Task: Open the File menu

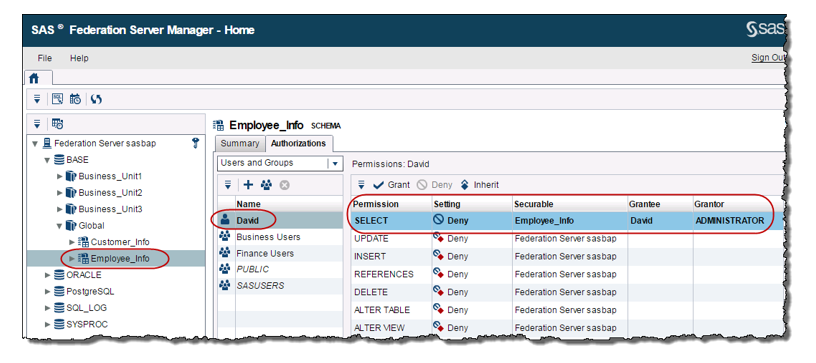Action: (x=44, y=58)
